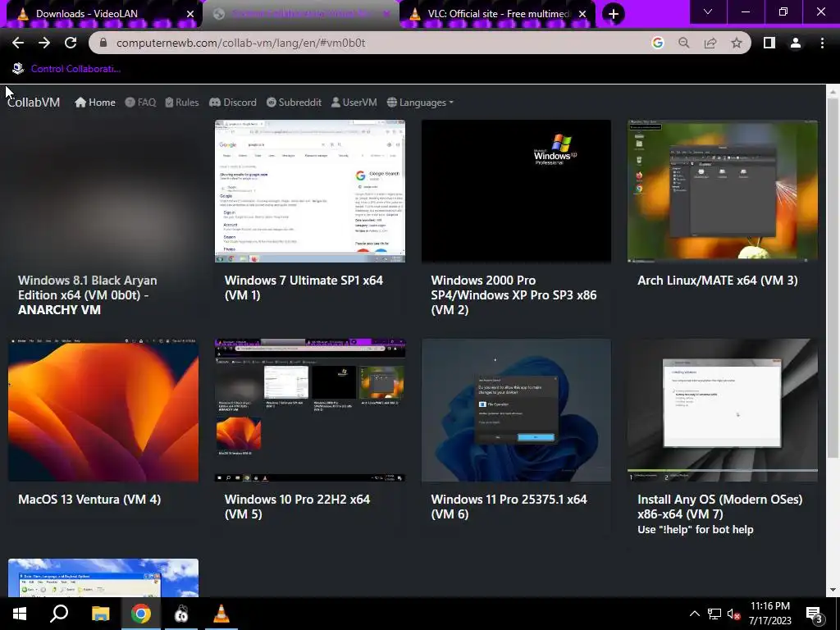
Task: Click page scrollbar down arrow
Action: click(x=833, y=590)
